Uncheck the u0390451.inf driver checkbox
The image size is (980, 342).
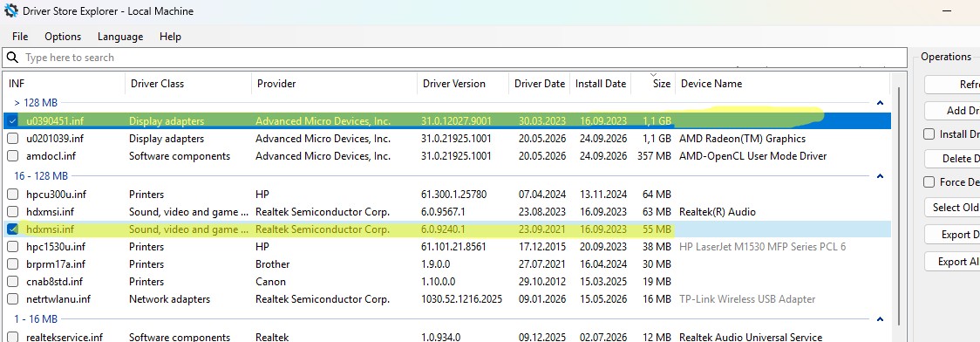tap(12, 120)
